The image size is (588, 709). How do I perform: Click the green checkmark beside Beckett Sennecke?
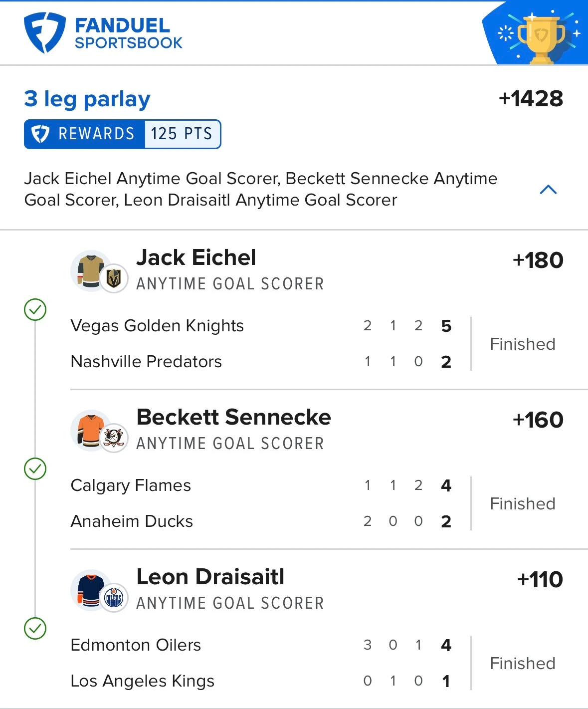coord(35,469)
